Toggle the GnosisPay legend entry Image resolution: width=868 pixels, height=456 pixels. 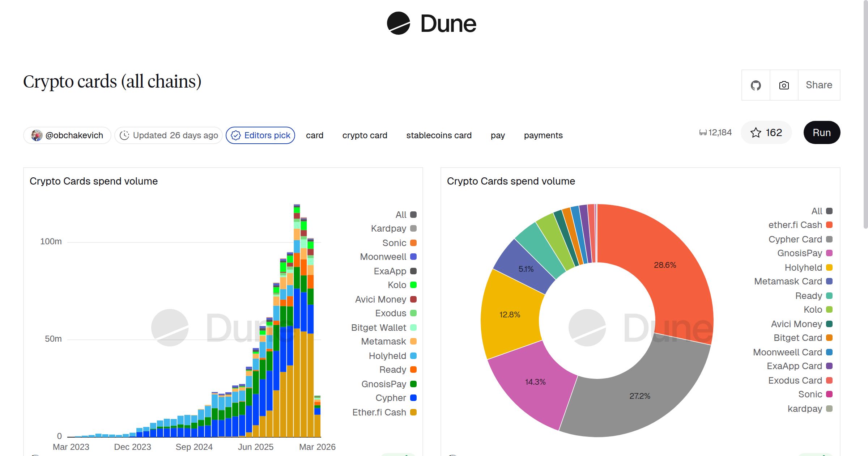(384, 384)
